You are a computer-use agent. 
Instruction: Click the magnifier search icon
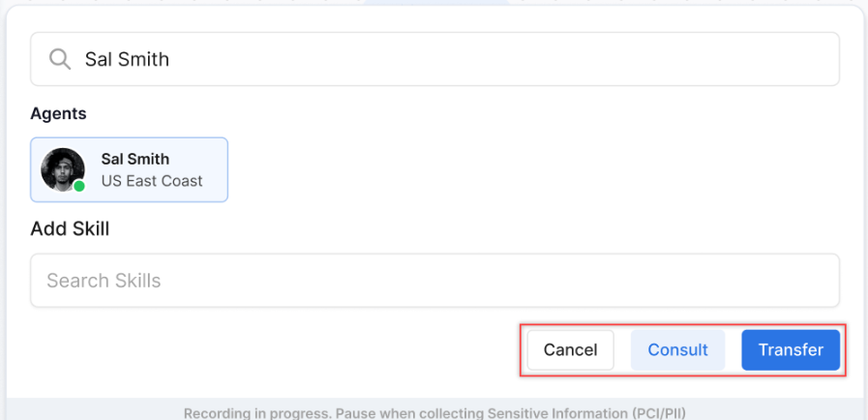coord(60,59)
